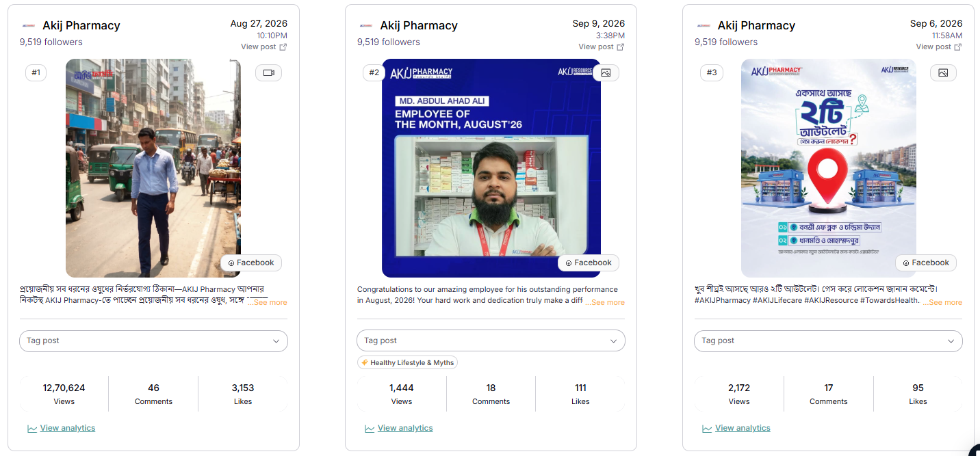Open View analytics for post #2
This screenshot has height=456, width=980.
tap(405, 429)
